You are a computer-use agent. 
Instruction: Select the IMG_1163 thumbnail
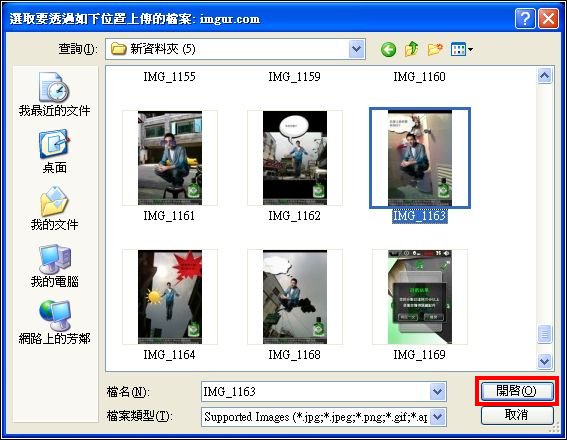(x=419, y=158)
